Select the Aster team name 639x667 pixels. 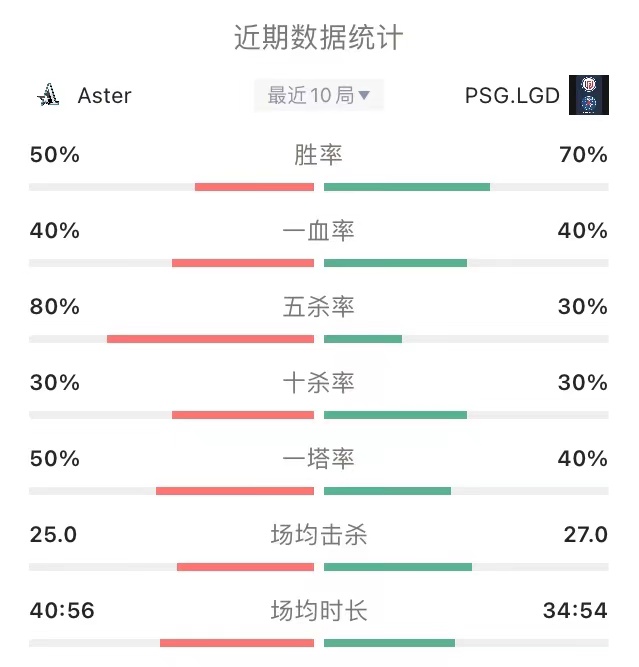pos(105,96)
